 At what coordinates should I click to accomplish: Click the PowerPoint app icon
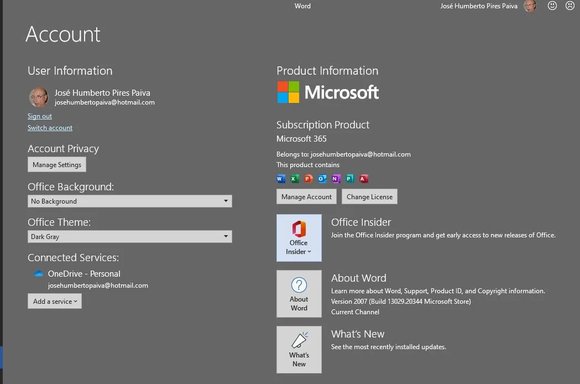pos(308,179)
